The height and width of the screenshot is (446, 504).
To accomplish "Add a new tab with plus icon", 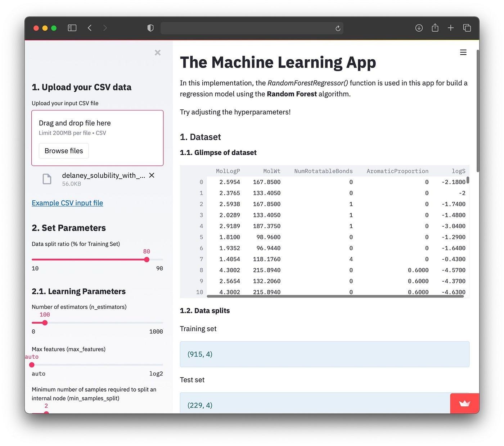I will (x=450, y=28).
